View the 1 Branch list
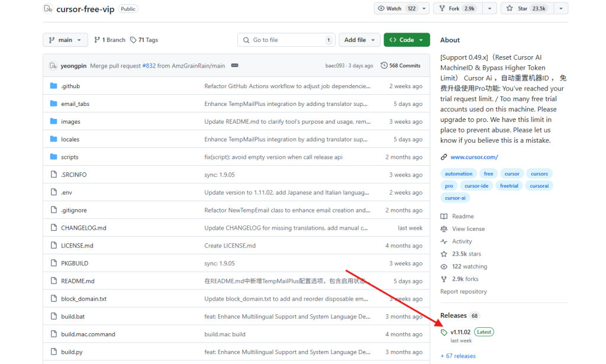This screenshot has width=606, height=364. click(x=109, y=40)
